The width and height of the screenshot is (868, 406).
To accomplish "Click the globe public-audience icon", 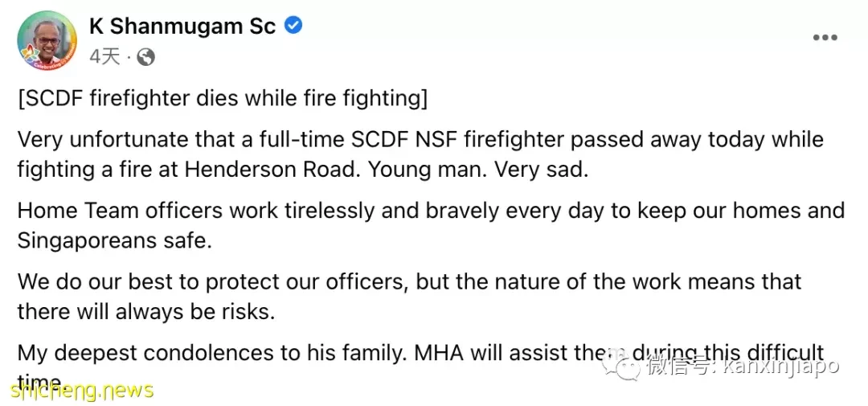I will pyautogui.click(x=145, y=57).
